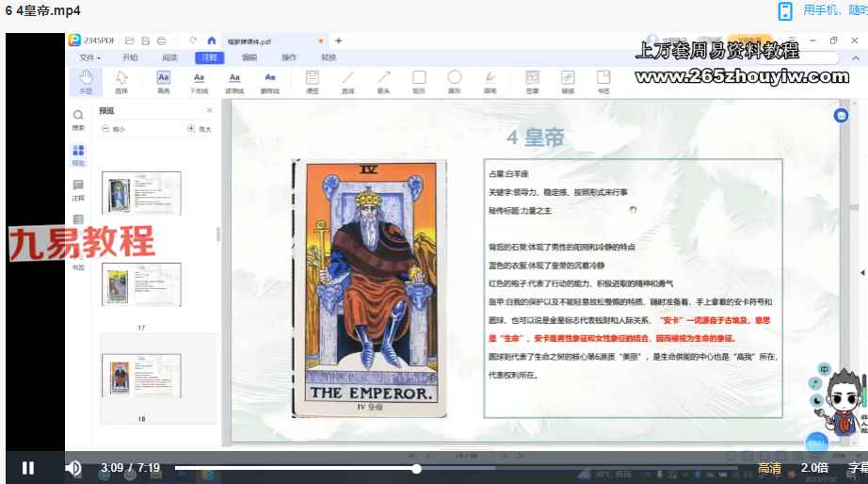Click the Bookmark toolbar icon
Screen dimensions: 868x484
pyautogui.click(x=603, y=81)
